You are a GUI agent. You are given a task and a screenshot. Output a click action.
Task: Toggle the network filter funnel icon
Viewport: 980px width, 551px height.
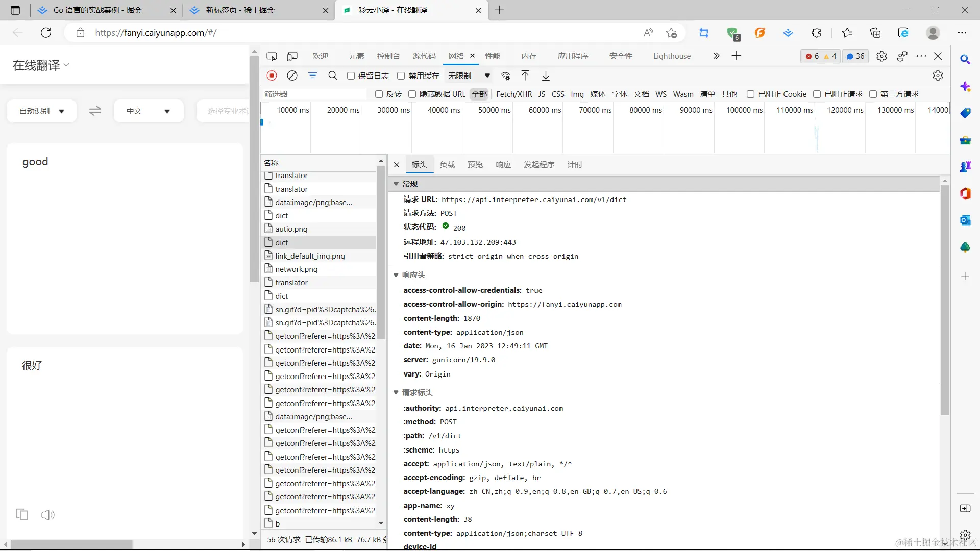pos(312,76)
